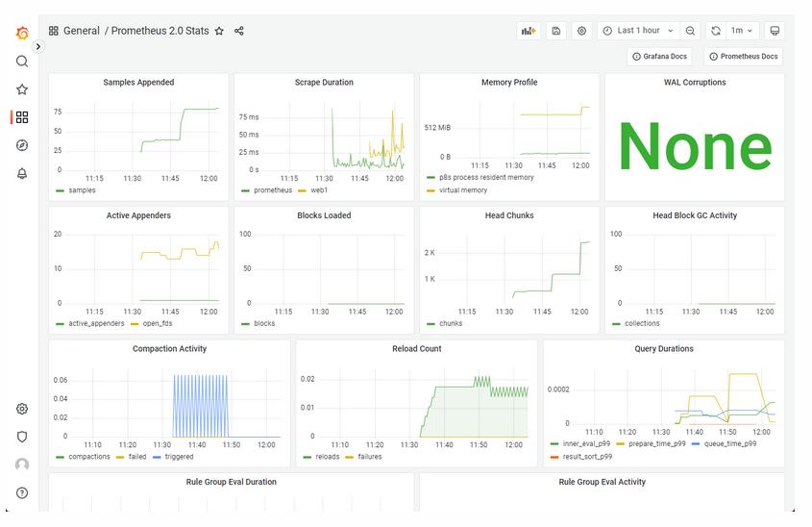Toggle the collections legend series
This screenshot has height=527, width=812.
click(x=642, y=323)
